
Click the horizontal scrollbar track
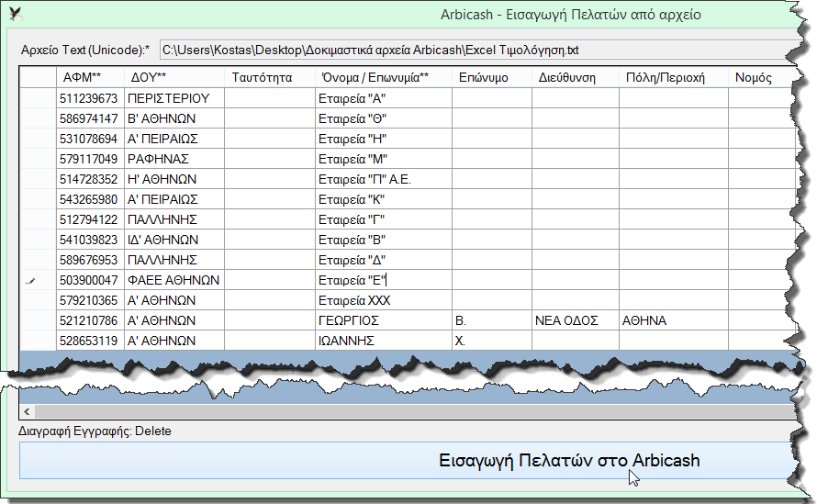pos(415,412)
